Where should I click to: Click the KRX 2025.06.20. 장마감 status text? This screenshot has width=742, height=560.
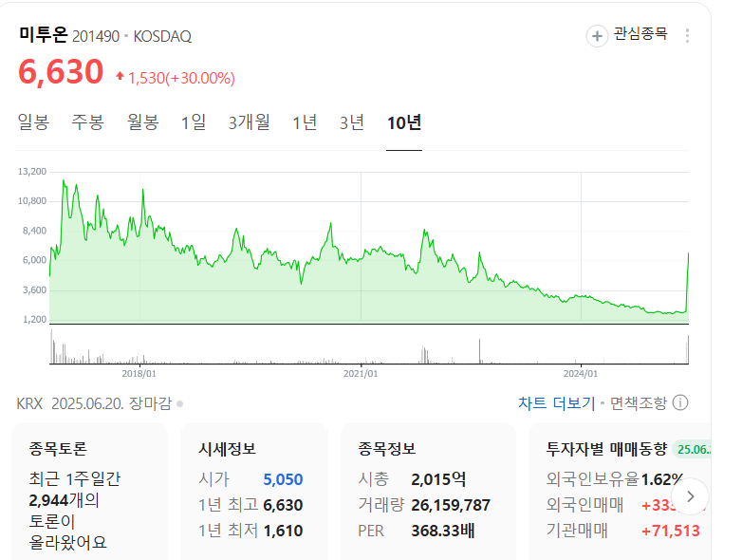[94, 403]
